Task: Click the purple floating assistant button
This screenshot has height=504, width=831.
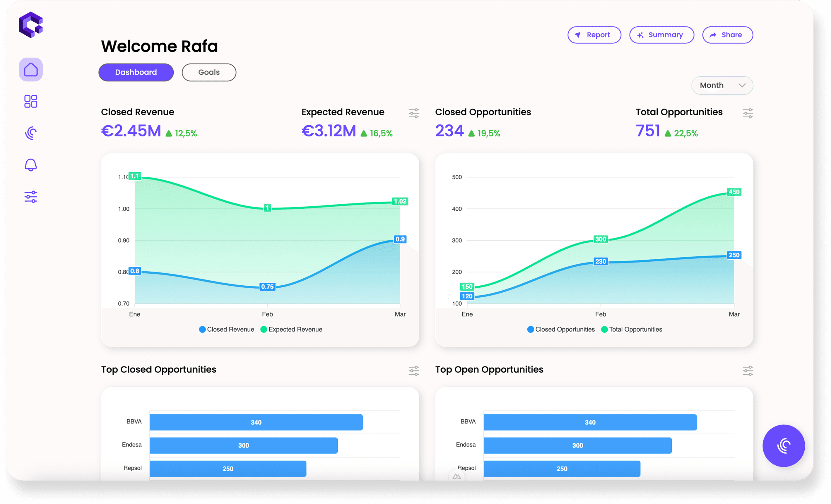Action: 784,445
